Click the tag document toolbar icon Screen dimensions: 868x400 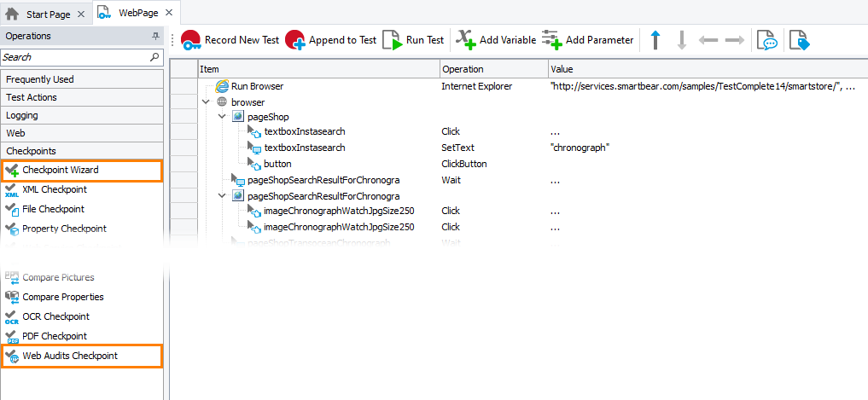pos(800,40)
